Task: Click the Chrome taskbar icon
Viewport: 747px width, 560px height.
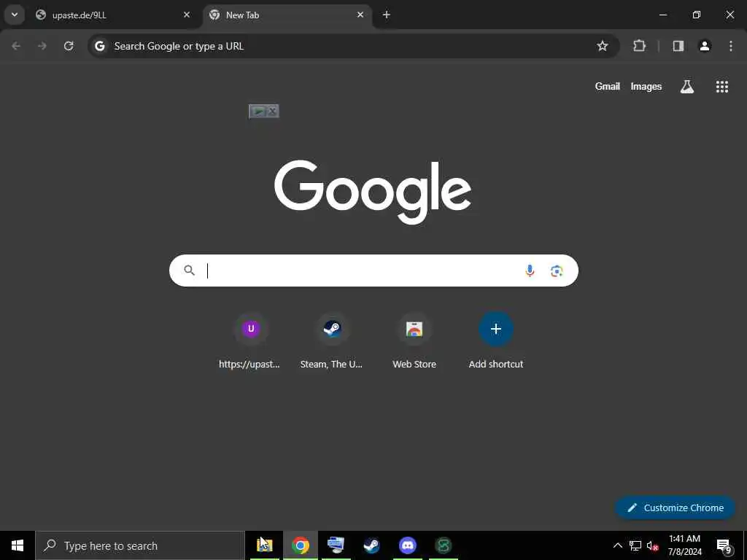Action: tap(300, 545)
